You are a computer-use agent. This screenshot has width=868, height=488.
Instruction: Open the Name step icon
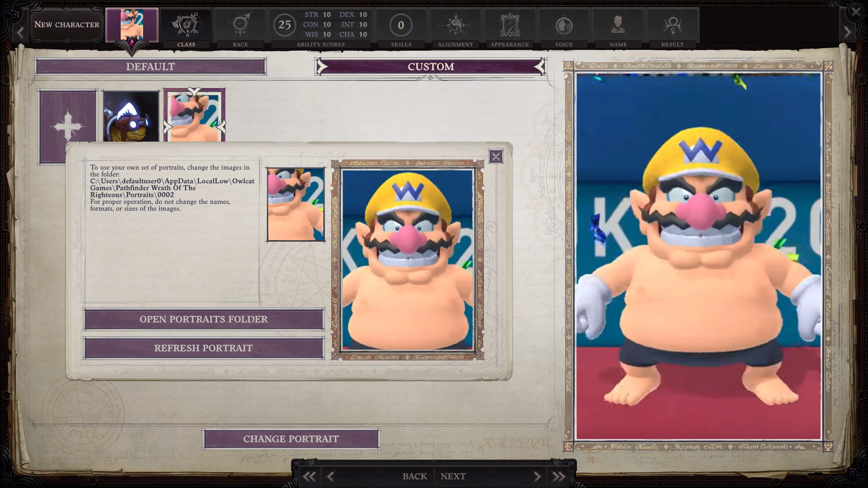[618, 25]
